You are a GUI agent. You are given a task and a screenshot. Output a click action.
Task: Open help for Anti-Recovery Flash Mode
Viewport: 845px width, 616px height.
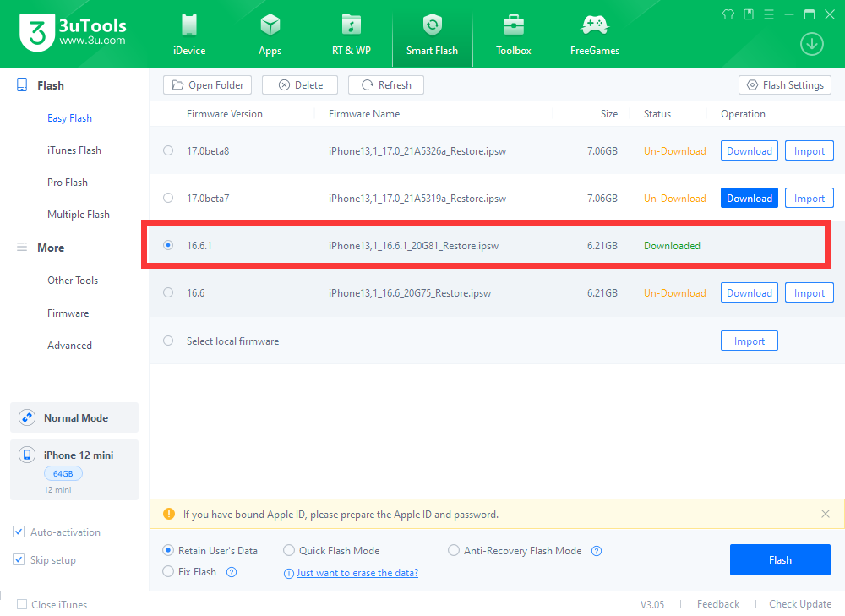point(597,551)
